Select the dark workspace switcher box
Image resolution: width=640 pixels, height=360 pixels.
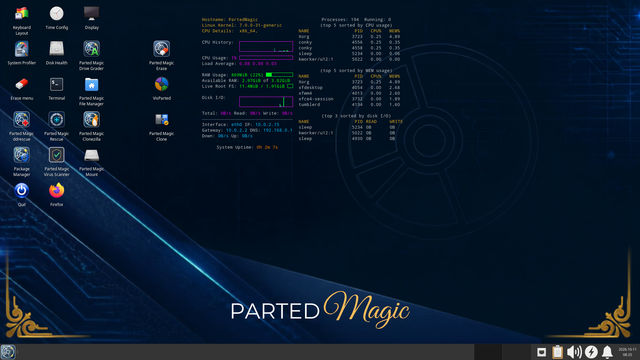488,352
